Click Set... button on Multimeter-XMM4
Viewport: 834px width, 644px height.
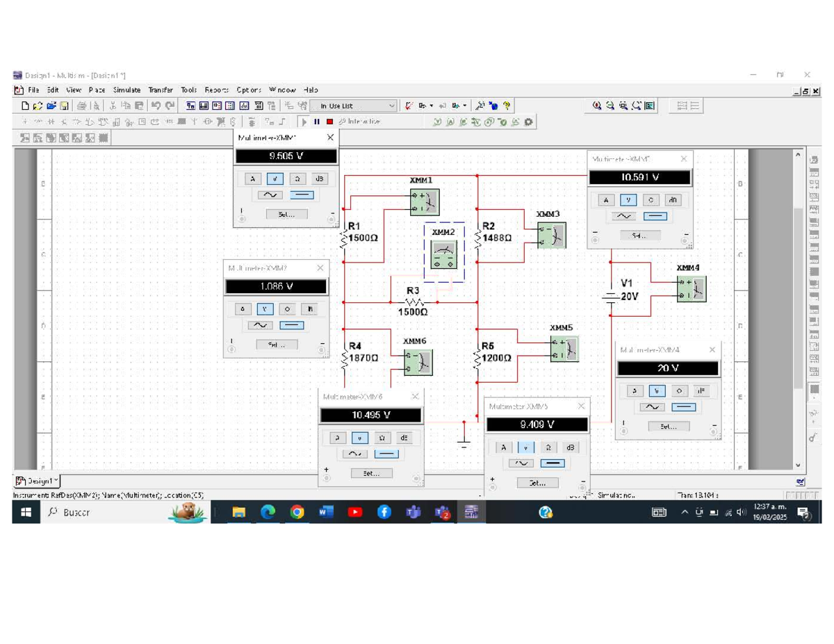(669, 427)
